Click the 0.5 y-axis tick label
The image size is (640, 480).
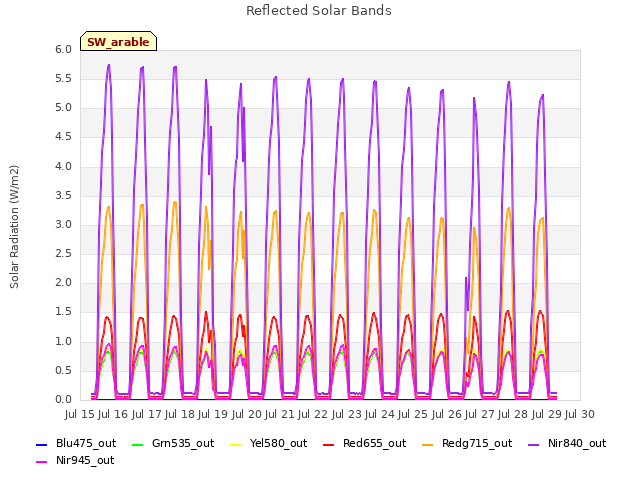63,371
